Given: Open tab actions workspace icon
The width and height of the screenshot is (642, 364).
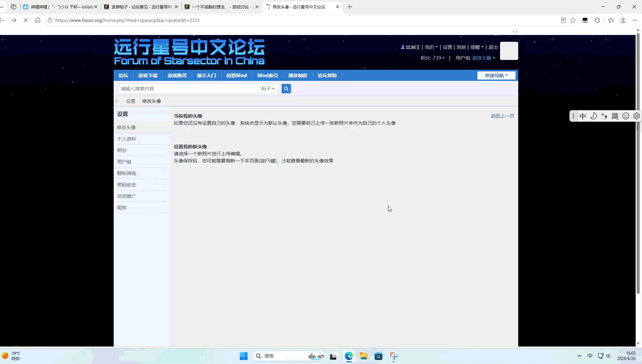Looking at the screenshot, I should [13, 7].
